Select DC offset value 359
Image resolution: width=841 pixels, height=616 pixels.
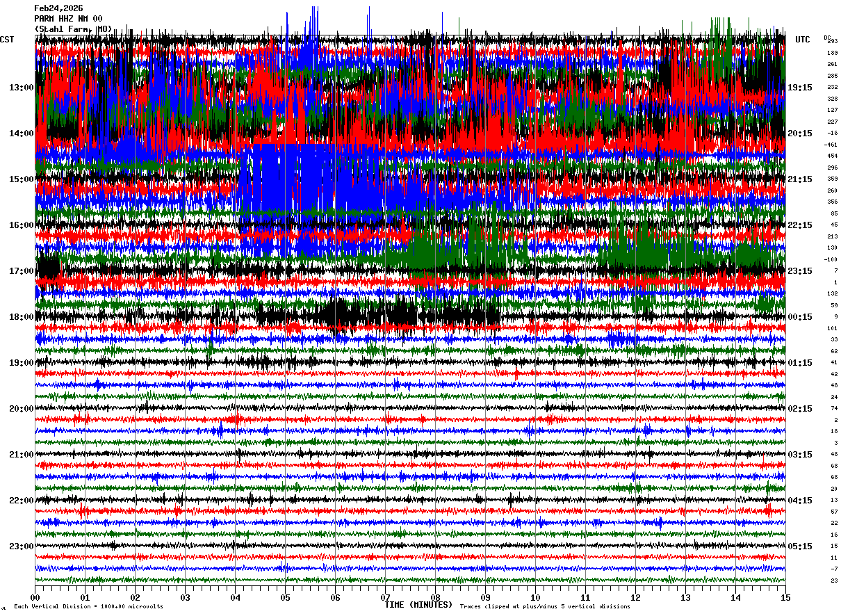832,179
